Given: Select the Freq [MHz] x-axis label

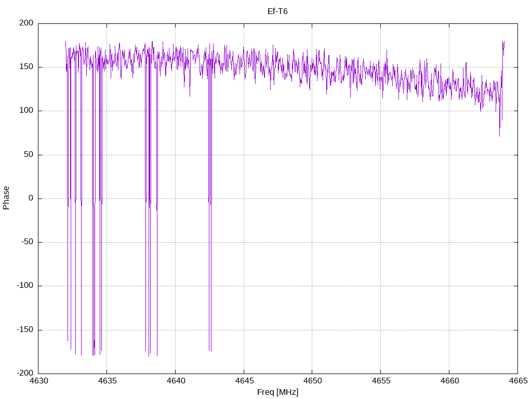Looking at the screenshot, I should [277, 392].
